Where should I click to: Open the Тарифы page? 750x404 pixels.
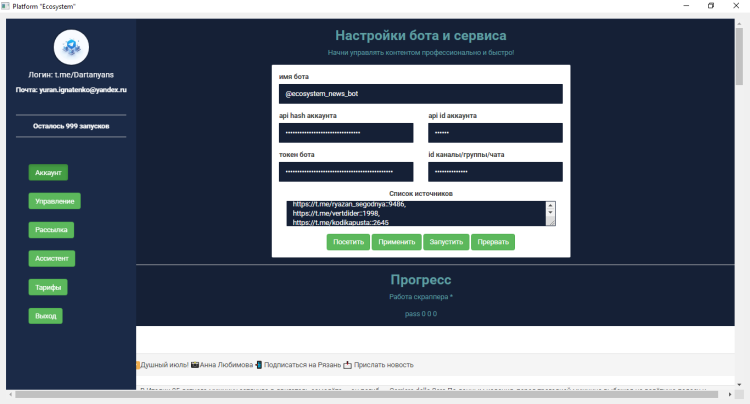point(49,287)
